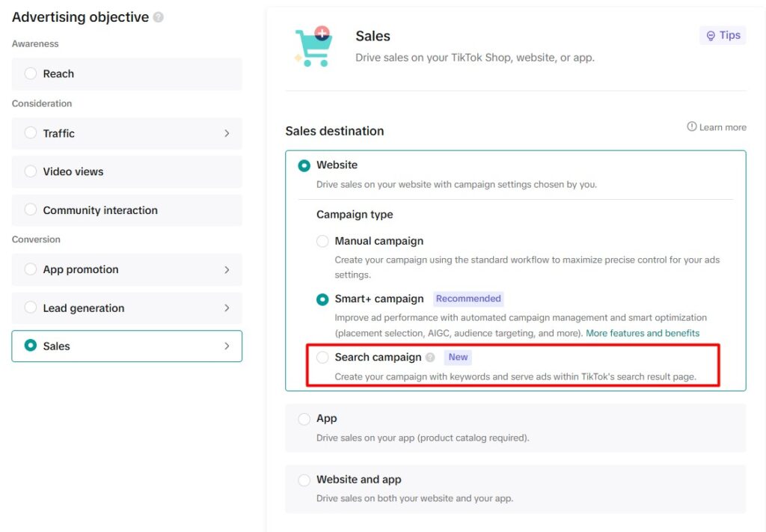Click the Tips lightbulb icon
The width and height of the screenshot is (766, 532).
coord(711,36)
